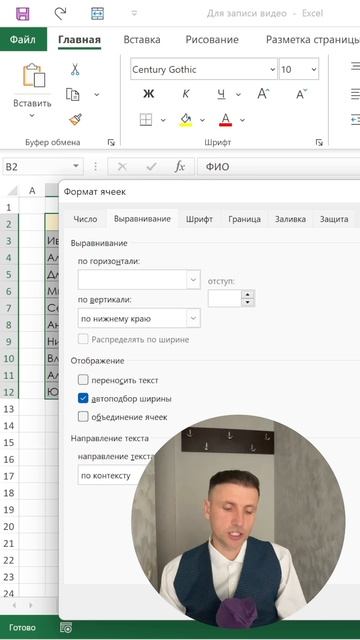Open the по вертикали dropdown
The image size is (360, 640).
pos(139,318)
